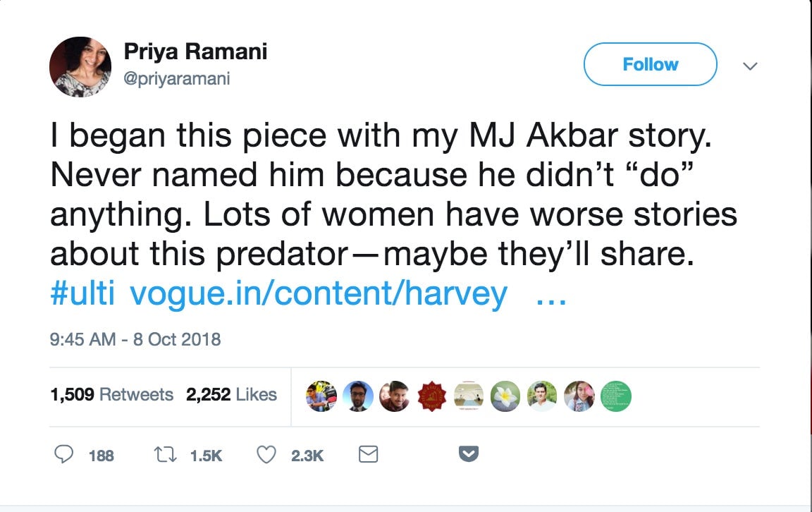The height and width of the screenshot is (512, 812).
Task: Click the green circle avatar
Action: point(616,396)
